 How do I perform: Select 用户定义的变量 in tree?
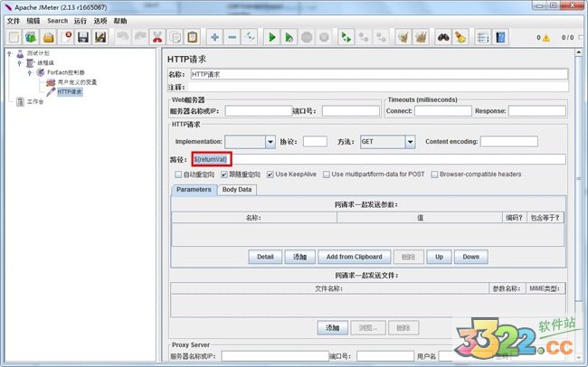tap(77, 82)
